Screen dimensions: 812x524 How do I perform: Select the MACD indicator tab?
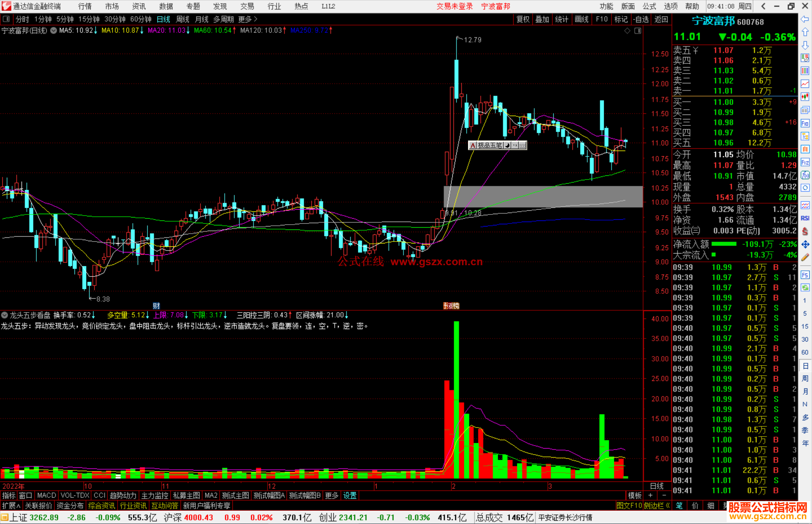pos(47,495)
